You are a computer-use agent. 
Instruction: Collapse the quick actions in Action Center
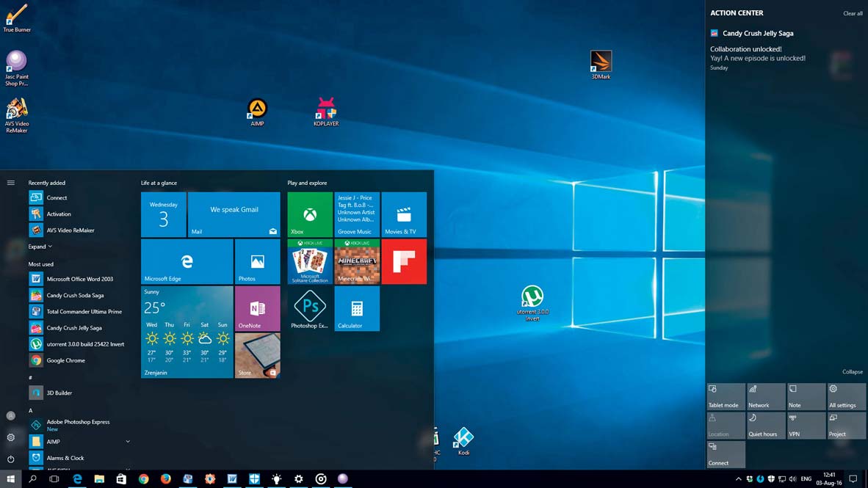coord(852,372)
